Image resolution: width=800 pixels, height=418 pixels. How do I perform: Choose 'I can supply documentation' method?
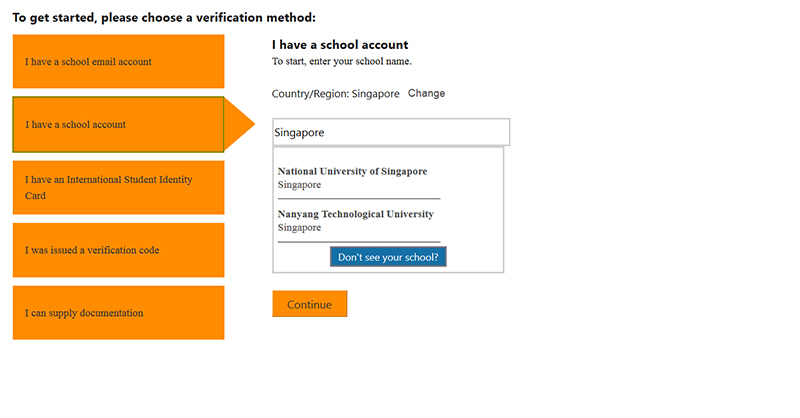click(118, 313)
